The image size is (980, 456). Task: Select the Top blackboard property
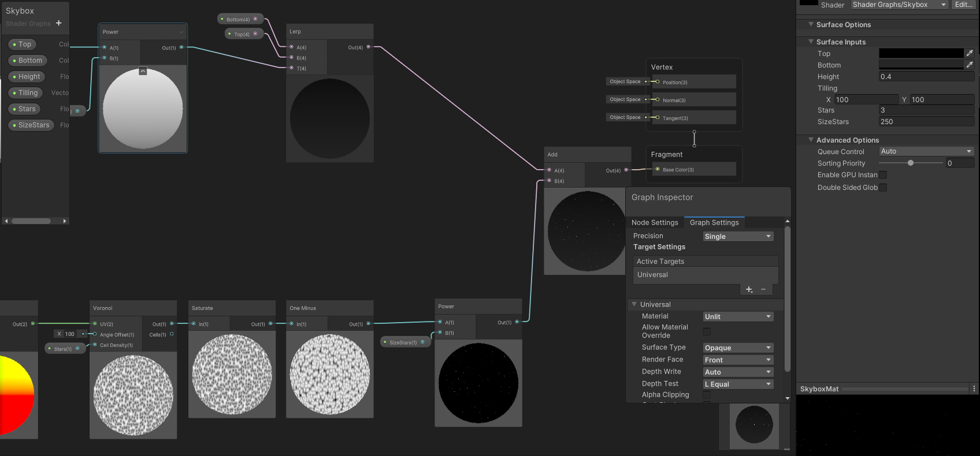pyautogui.click(x=22, y=44)
